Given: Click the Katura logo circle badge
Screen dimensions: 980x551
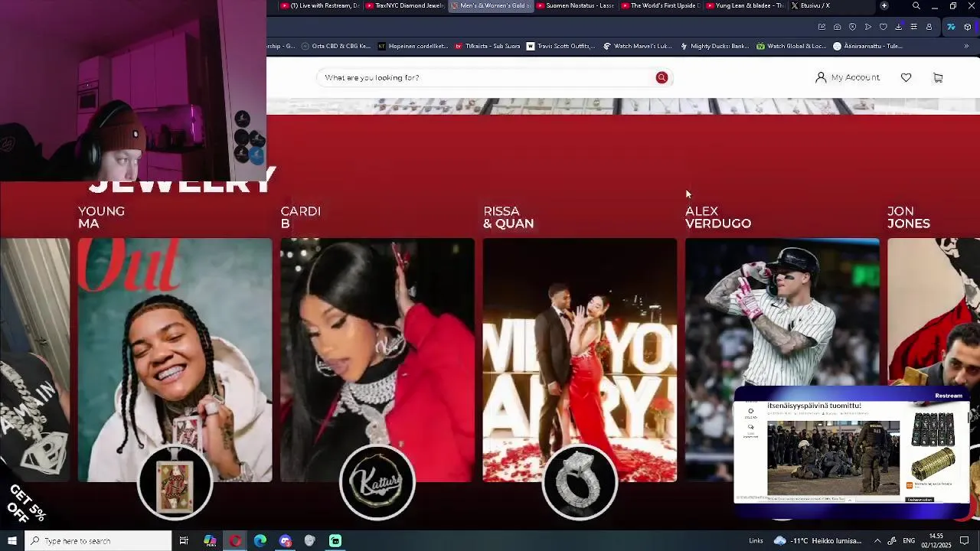Looking at the screenshot, I should point(377,482).
